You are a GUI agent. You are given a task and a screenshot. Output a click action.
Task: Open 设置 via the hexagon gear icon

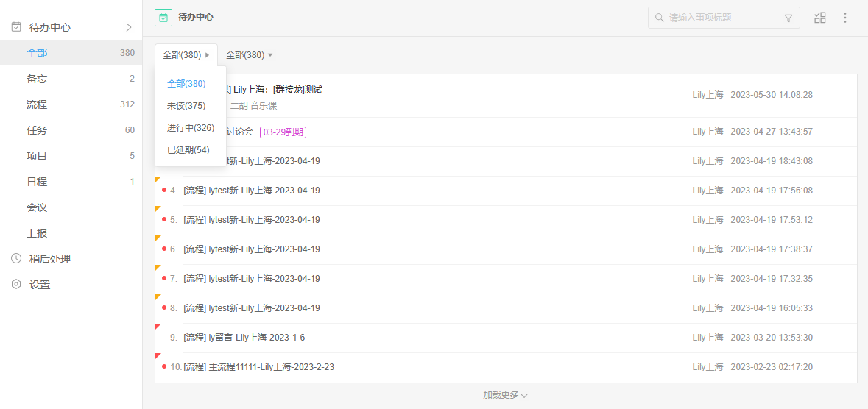16,285
